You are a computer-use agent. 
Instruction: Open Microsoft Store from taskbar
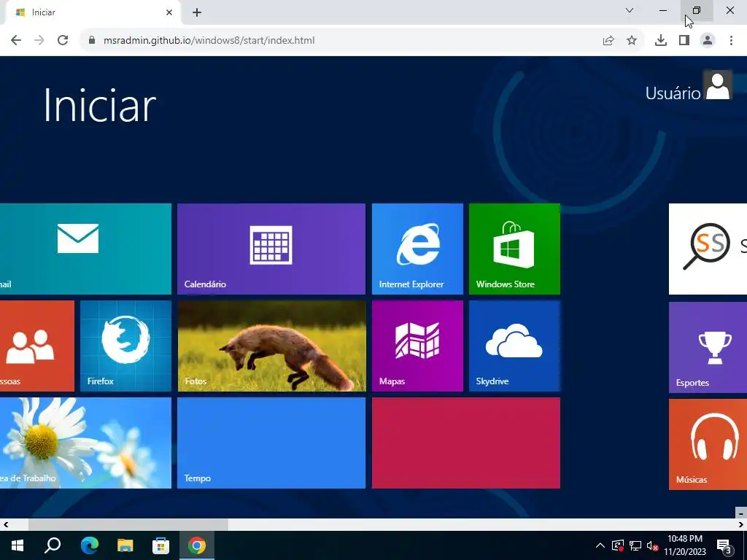pyautogui.click(x=160, y=545)
